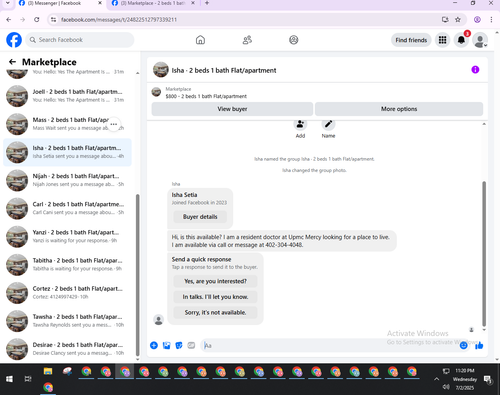Open conversation info purple icon
This screenshot has width=500, height=395.
point(475,70)
